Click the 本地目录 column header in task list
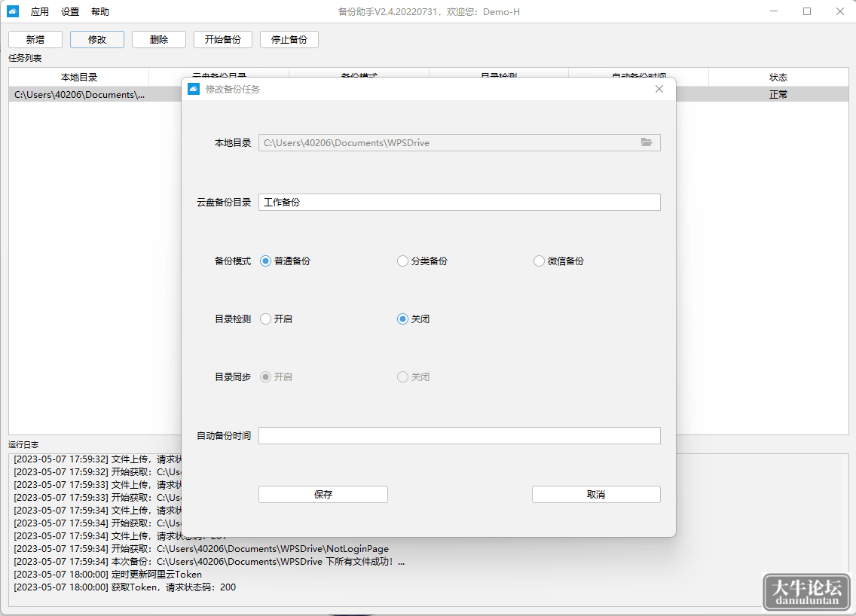This screenshot has height=616, width=856. click(x=78, y=77)
